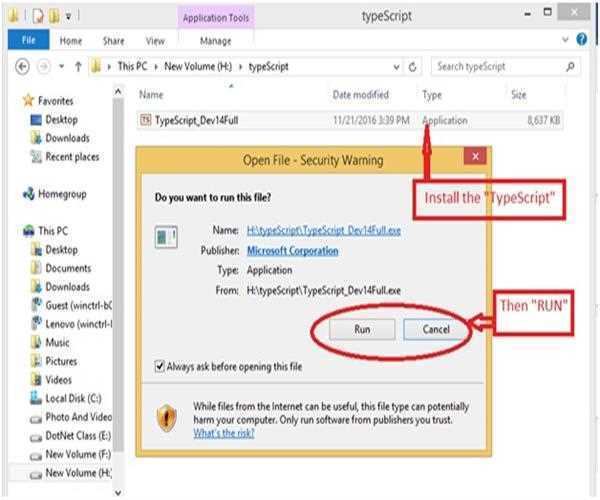Open the Help question mark icon

coord(582,40)
